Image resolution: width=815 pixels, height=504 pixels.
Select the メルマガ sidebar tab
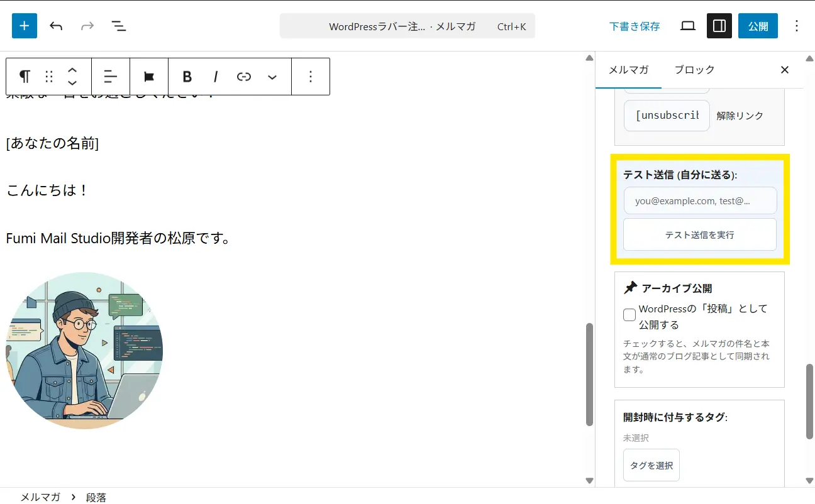[628, 70]
